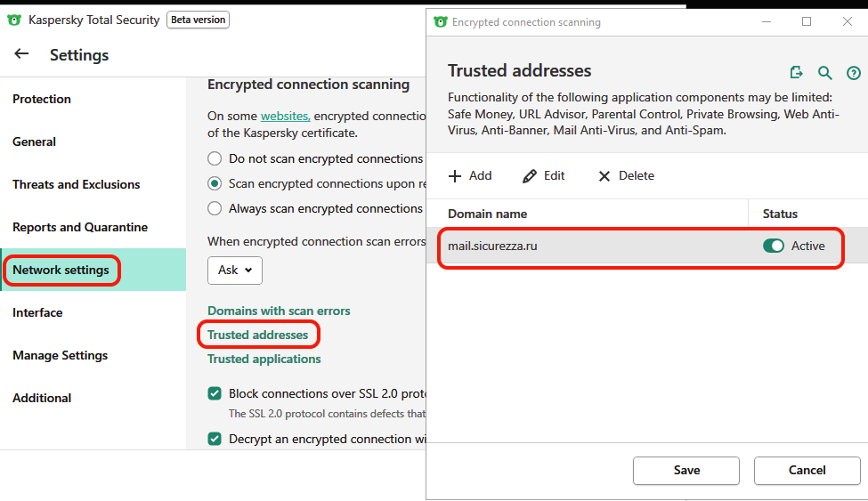Click the search magnifier icon
This screenshot has height=501, width=868.
tap(825, 72)
